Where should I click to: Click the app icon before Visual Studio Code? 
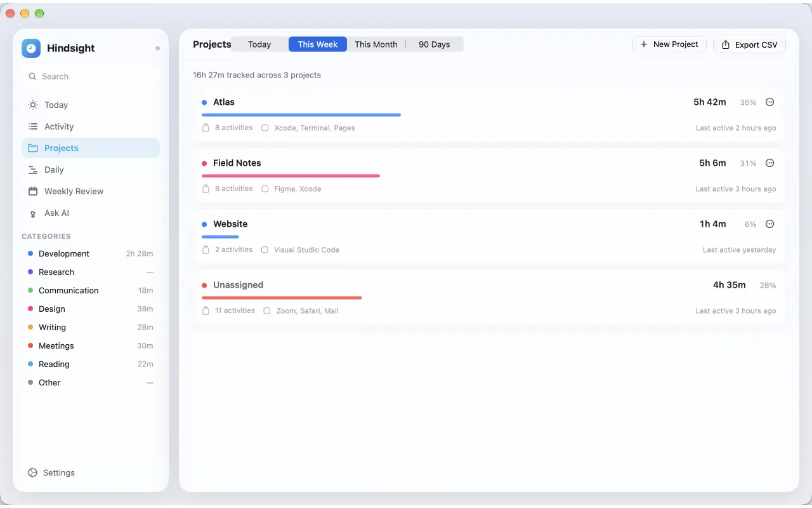click(265, 250)
